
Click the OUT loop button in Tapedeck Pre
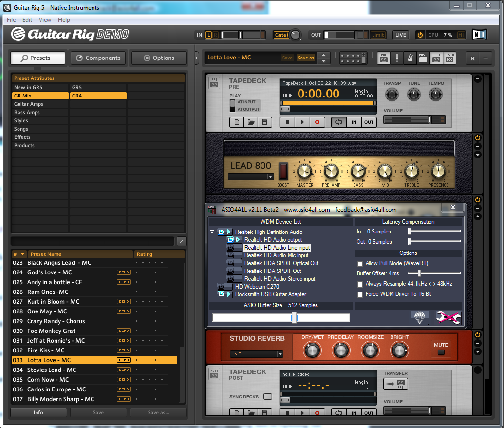click(369, 122)
